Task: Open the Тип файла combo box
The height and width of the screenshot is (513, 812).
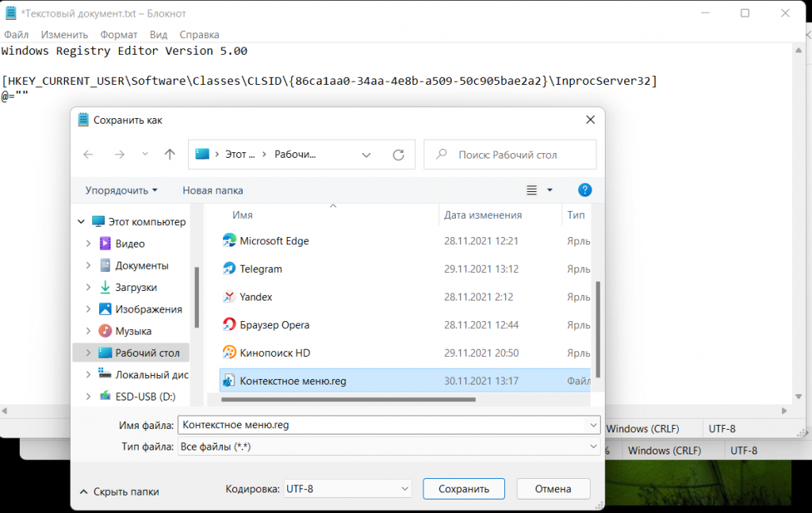Action: click(x=389, y=446)
